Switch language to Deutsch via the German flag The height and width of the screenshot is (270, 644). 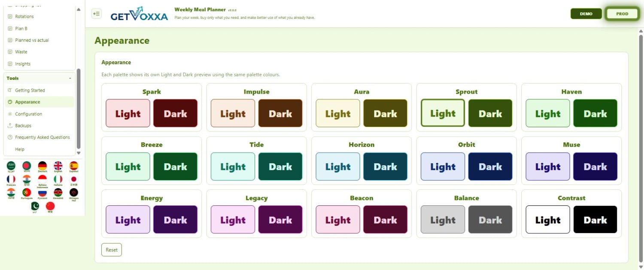point(42,166)
